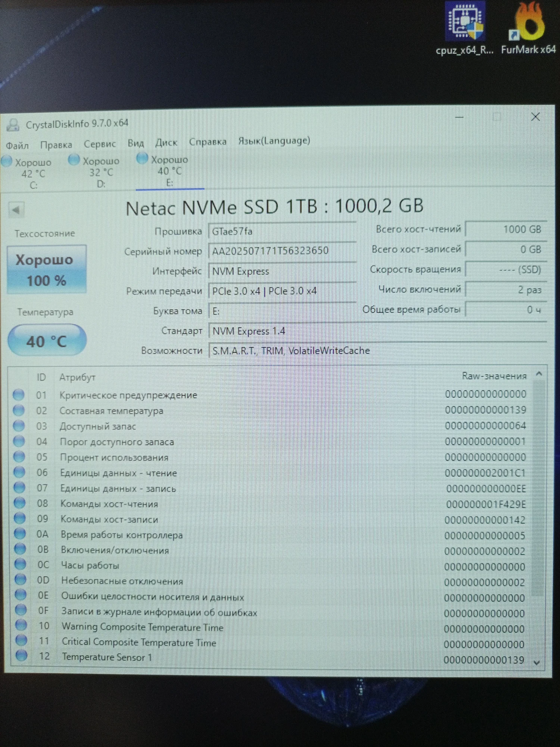Click the serial number field
This screenshot has height=747, width=560.
(282, 251)
